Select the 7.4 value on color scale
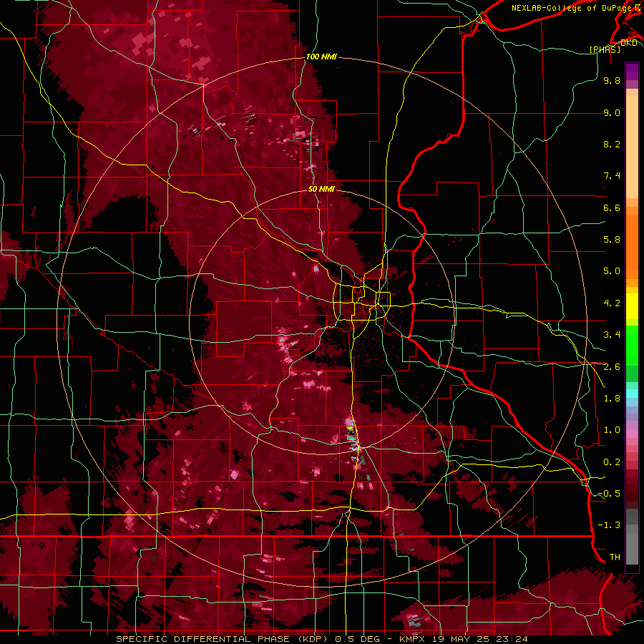The image size is (644, 644). pyautogui.click(x=612, y=176)
